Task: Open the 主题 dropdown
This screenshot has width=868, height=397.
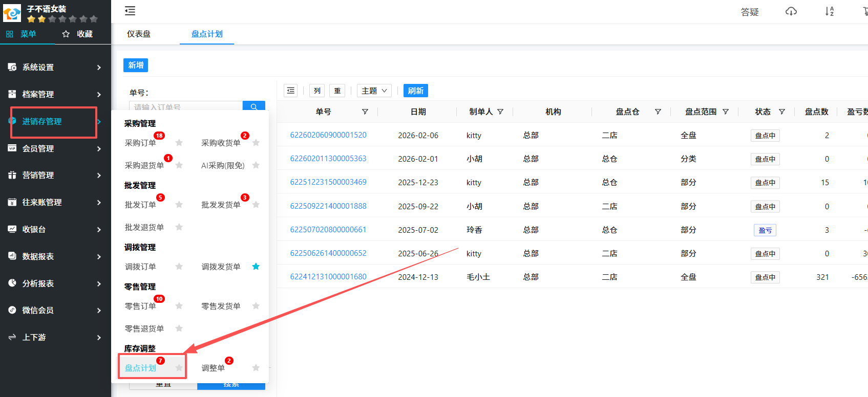Action: tap(374, 91)
